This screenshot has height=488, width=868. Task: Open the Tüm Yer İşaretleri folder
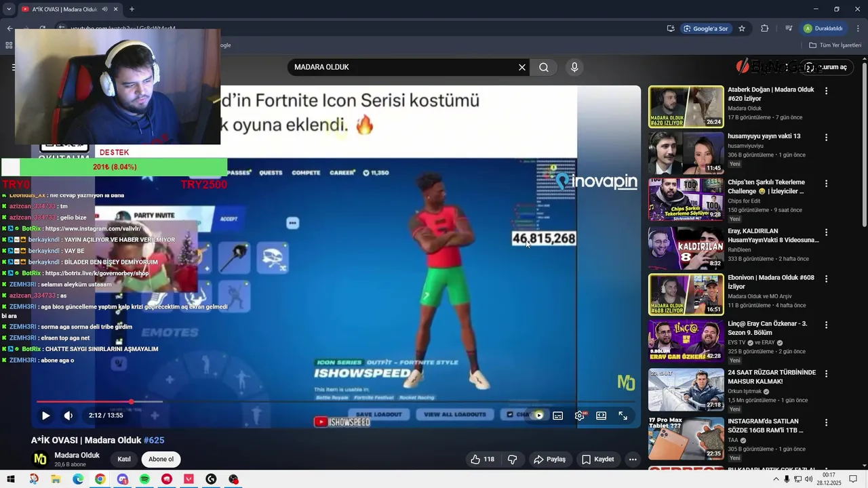click(835, 45)
